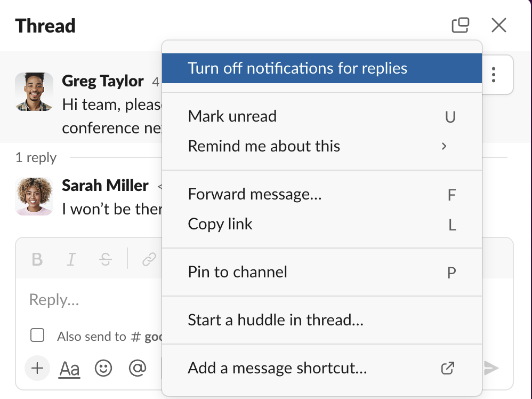
Task: Open the emoji picker
Action: pyautogui.click(x=103, y=368)
